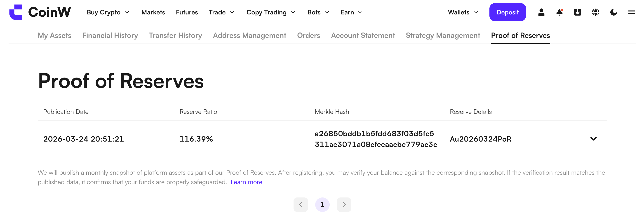Toggle dark mode with moon icon
Screen dimensions: 644x220
613,12
